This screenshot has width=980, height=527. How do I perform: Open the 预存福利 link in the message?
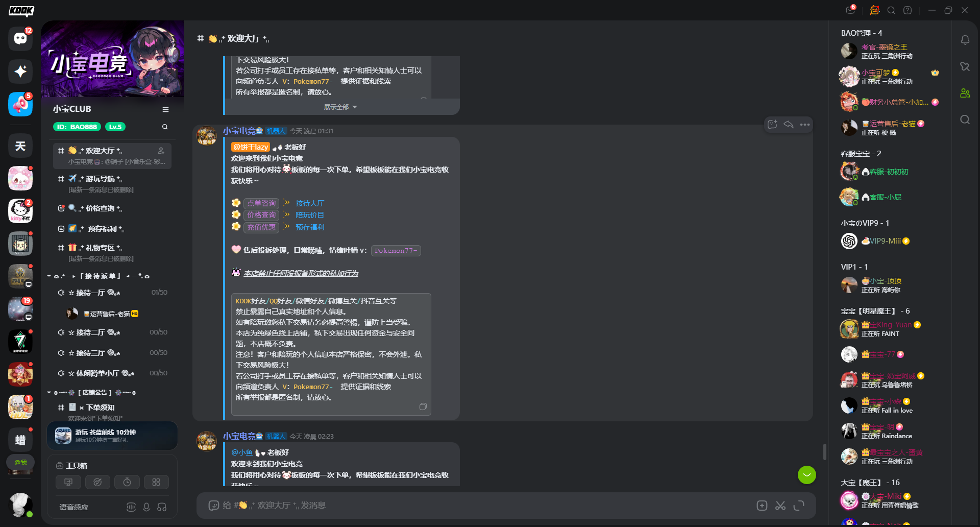[x=310, y=227]
